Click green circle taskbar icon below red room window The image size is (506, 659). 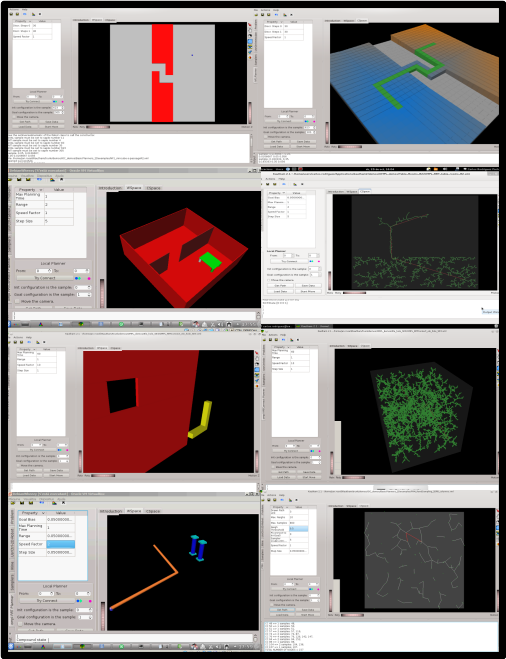click(121, 324)
